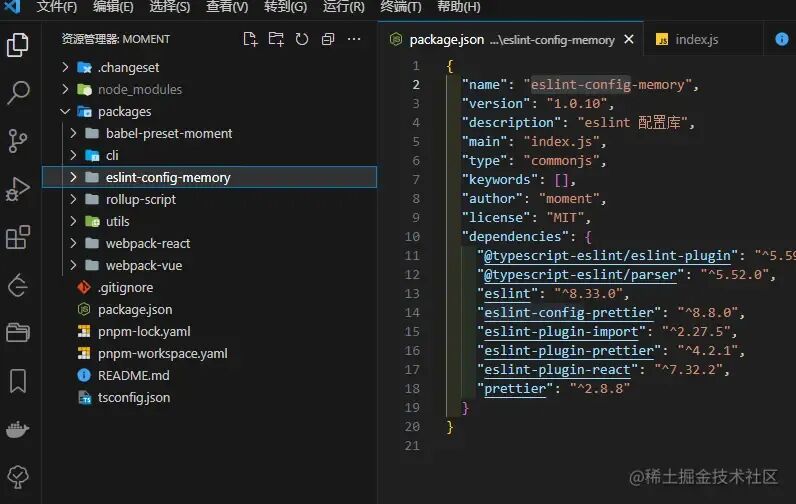Close the package.json editor tab
Image resolution: width=796 pixels, height=504 pixels.
[628, 39]
